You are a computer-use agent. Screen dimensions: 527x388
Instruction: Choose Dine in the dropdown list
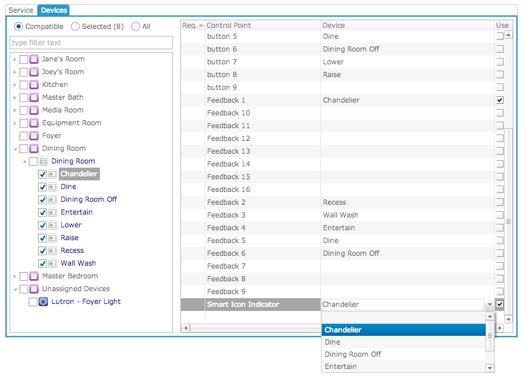click(x=403, y=342)
